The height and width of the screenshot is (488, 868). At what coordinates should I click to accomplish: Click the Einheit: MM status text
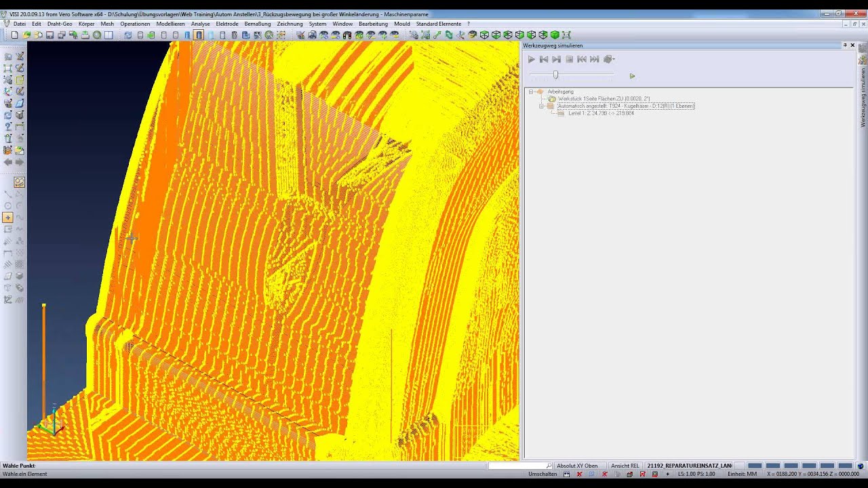tap(742, 474)
